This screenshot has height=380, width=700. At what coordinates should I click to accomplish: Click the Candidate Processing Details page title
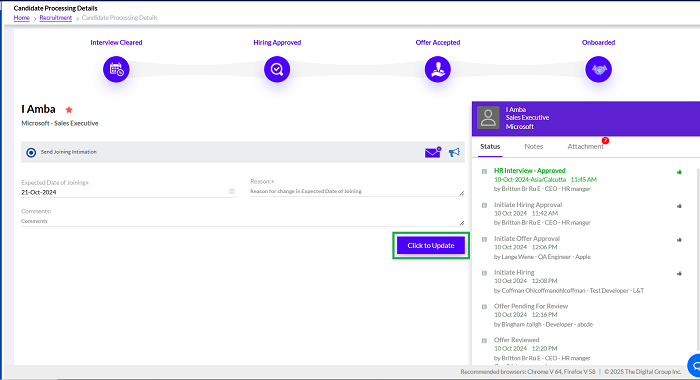pos(55,8)
